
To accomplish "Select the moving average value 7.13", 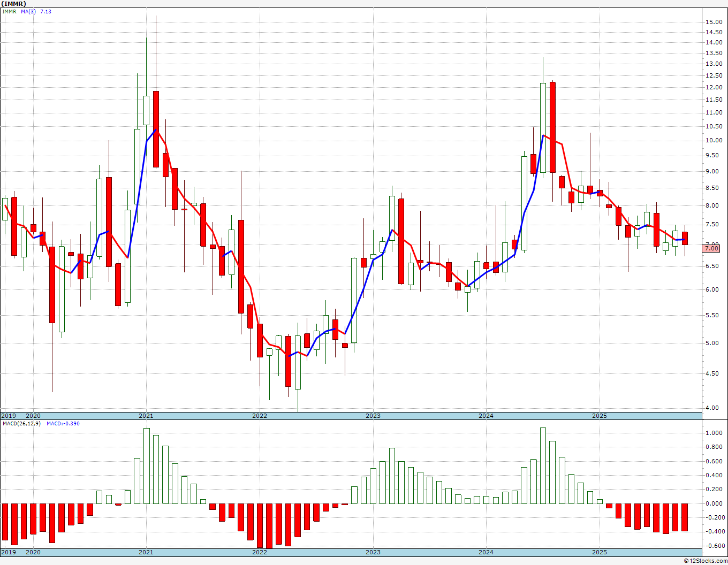I will pyautogui.click(x=45, y=11).
